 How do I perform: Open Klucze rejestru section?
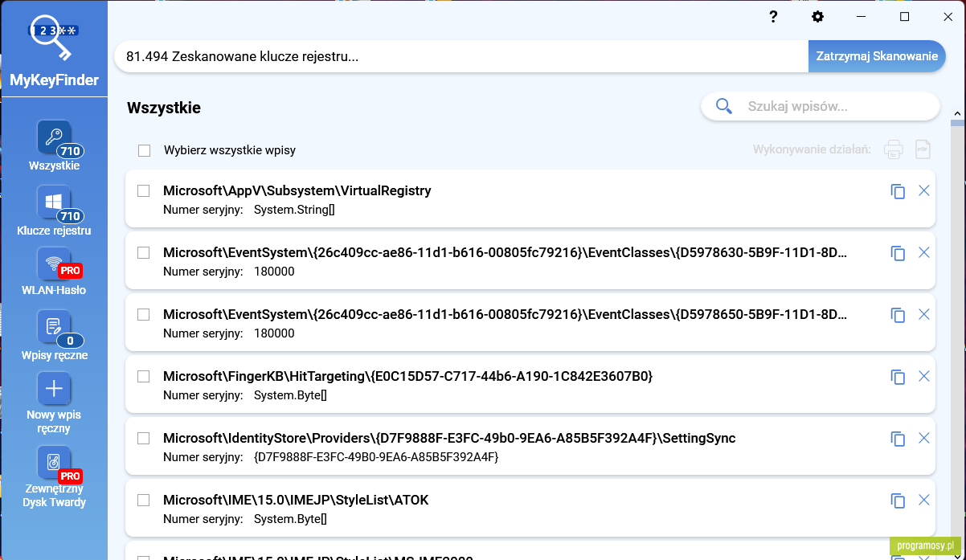coord(54,211)
